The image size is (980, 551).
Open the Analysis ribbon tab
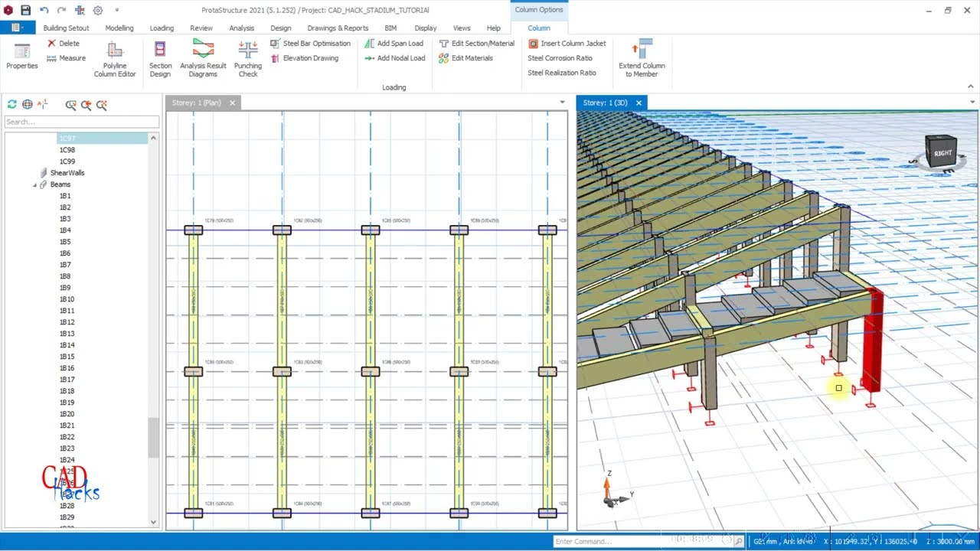[241, 28]
